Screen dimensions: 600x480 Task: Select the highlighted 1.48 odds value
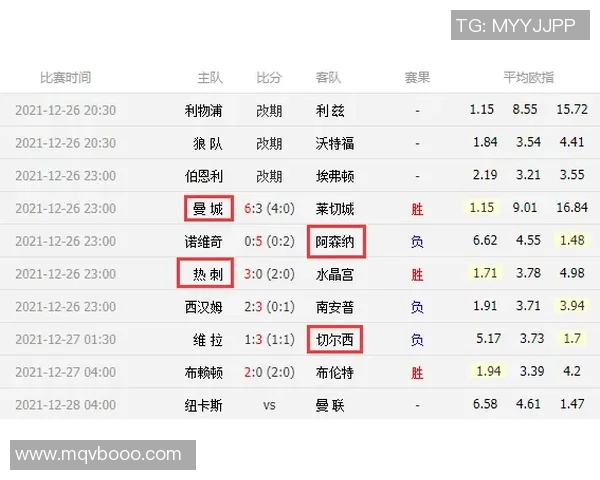[x=572, y=241]
